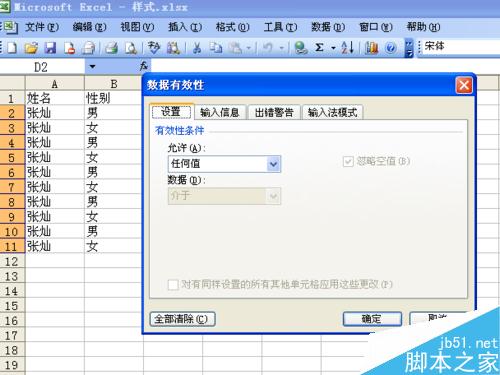Click the E-mail icon in the toolbar
Image resolution: width=500 pixels, height=375 pixels.
[89, 48]
